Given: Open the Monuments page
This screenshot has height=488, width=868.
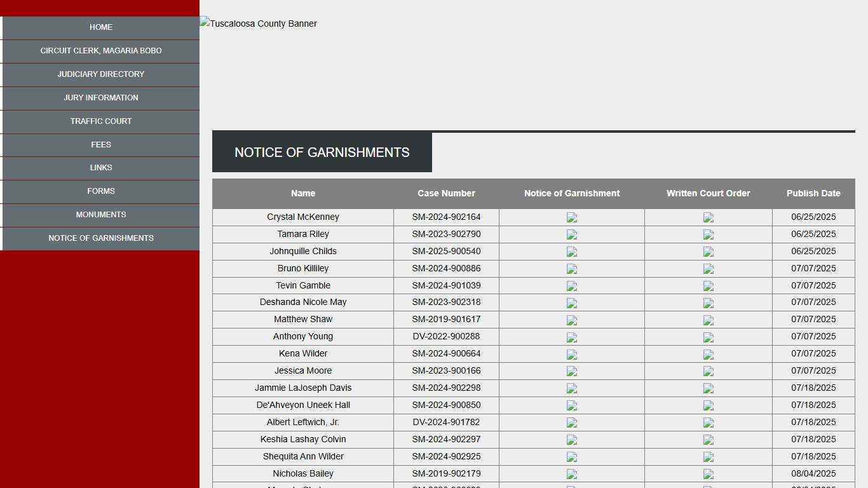Looking at the screenshot, I should click(x=101, y=215).
